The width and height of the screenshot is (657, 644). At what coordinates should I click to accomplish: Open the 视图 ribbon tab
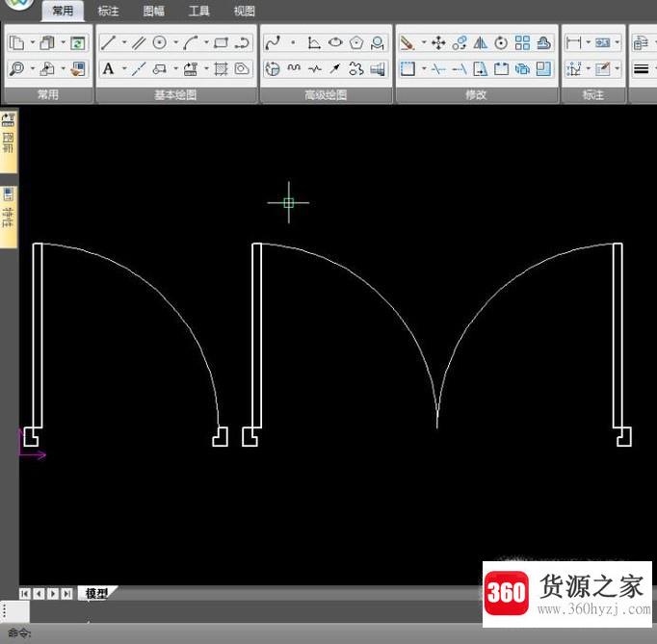tap(245, 11)
